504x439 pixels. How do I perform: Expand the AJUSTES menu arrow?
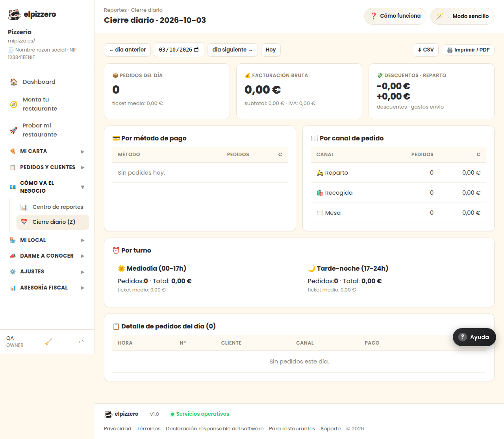tap(83, 272)
